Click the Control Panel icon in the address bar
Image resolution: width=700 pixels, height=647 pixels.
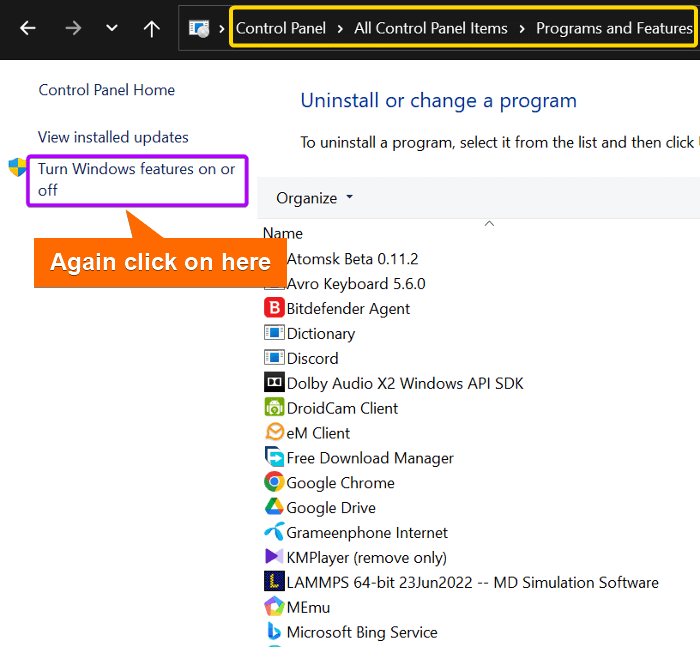tap(199, 29)
